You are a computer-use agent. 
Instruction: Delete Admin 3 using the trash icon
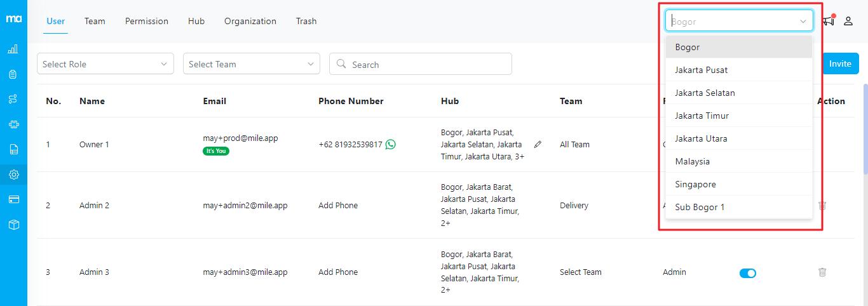(x=822, y=272)
